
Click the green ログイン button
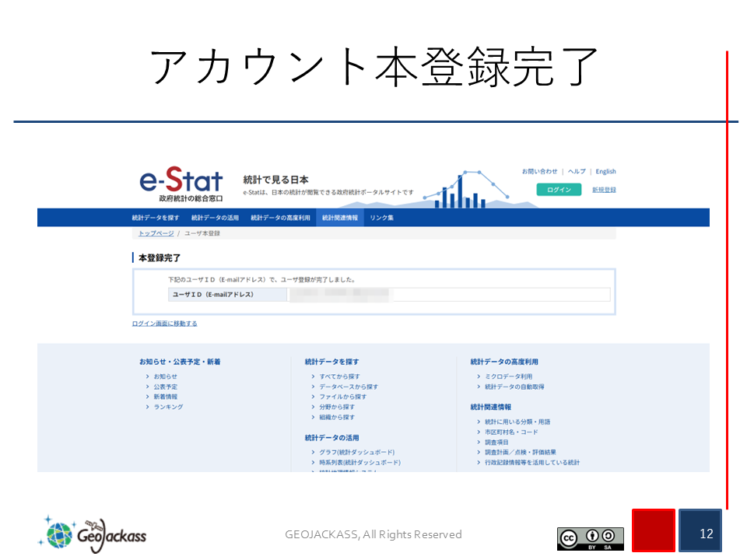559,190
